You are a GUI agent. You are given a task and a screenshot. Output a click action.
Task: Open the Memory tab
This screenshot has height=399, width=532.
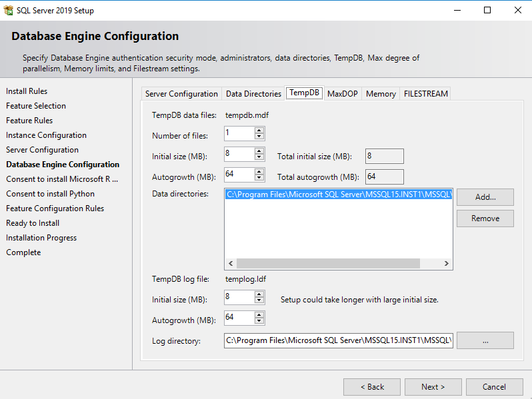click(x=381, y=94)
